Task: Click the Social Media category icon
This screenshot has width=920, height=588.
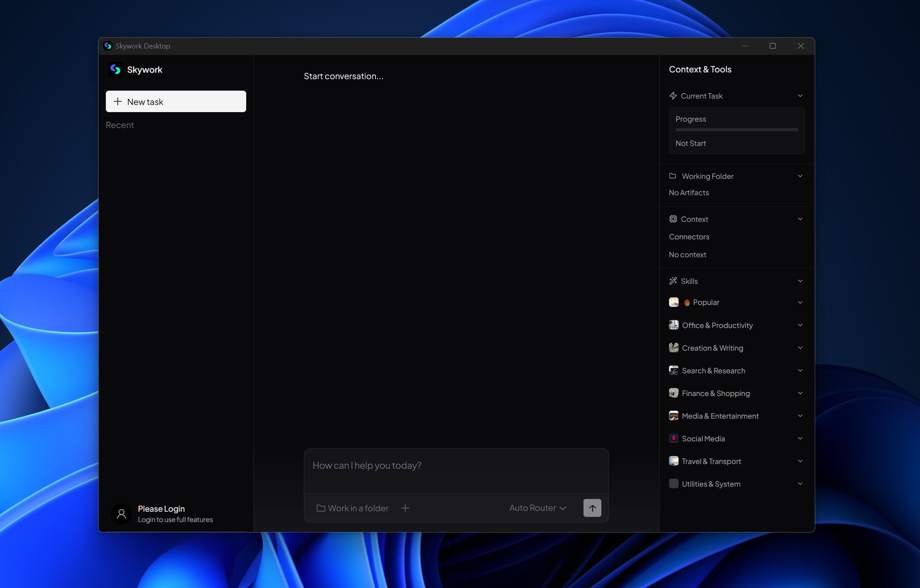Action: pos(674,439)
